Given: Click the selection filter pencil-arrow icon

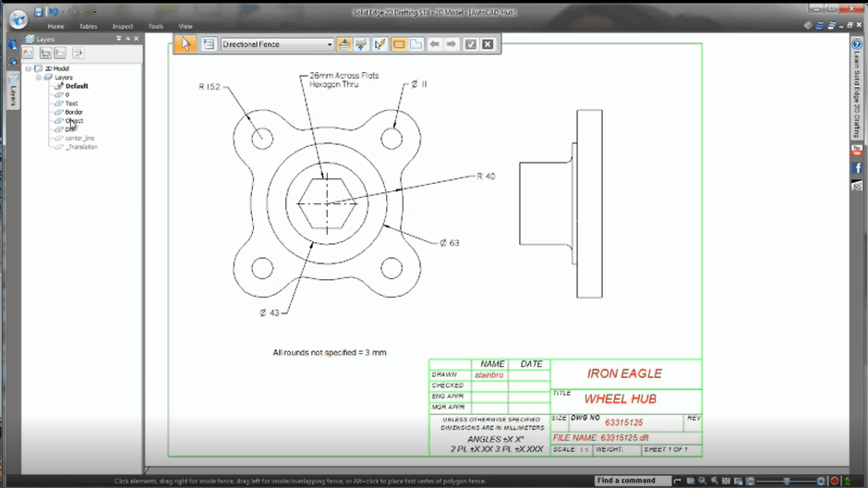Looking at the screenshot, I should pyautogui.click(x=380, y=44).
